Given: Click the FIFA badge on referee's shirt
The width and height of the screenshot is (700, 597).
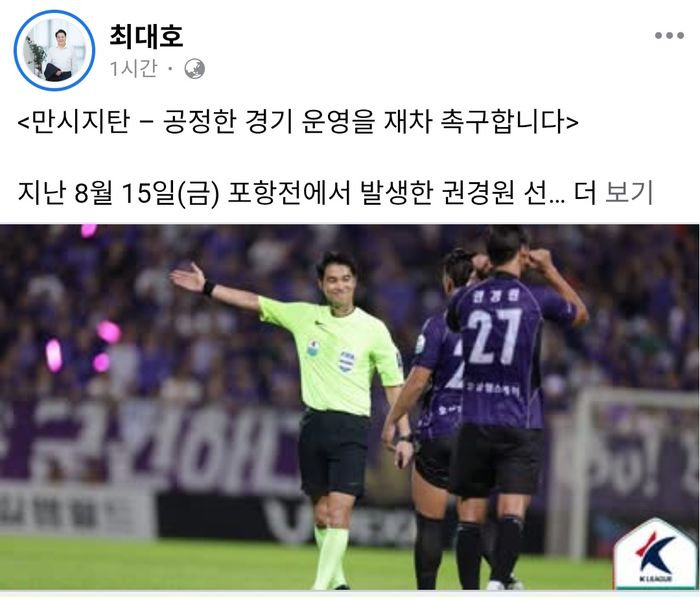Looking at the screenshot, I should (346, 361).
